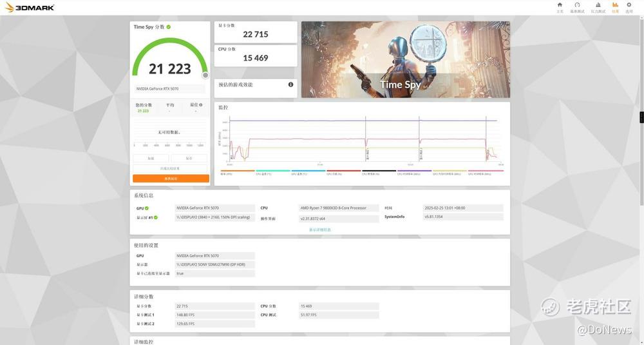This screenshot has height=345, width=644.
Task: Click the GPU value in settings used section
Action: point(215,256)
